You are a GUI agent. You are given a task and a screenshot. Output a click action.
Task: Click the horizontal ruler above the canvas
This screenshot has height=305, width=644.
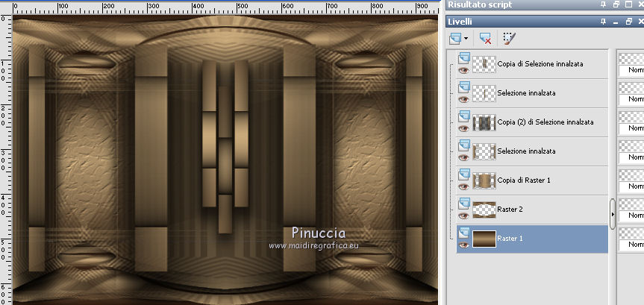(x=225, y=9)
